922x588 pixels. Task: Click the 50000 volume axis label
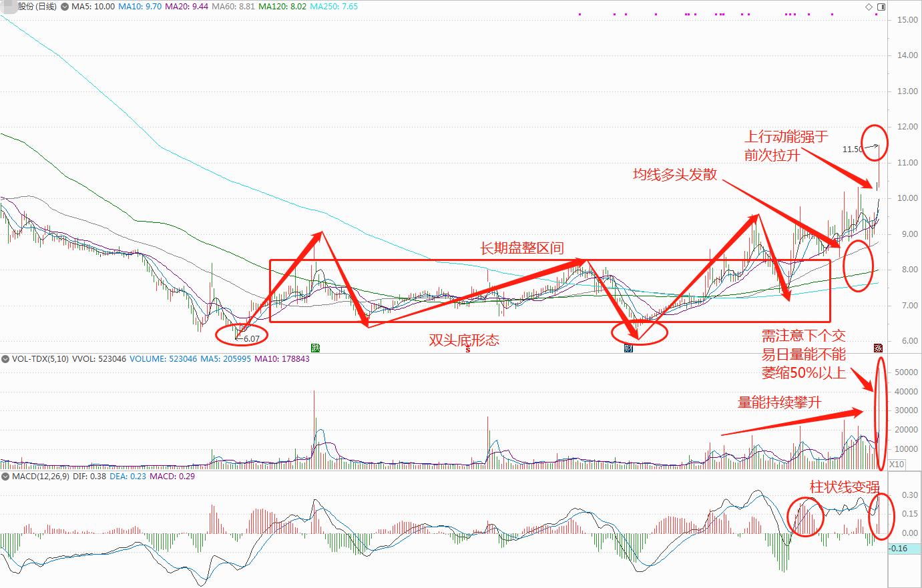pos(907,372)
